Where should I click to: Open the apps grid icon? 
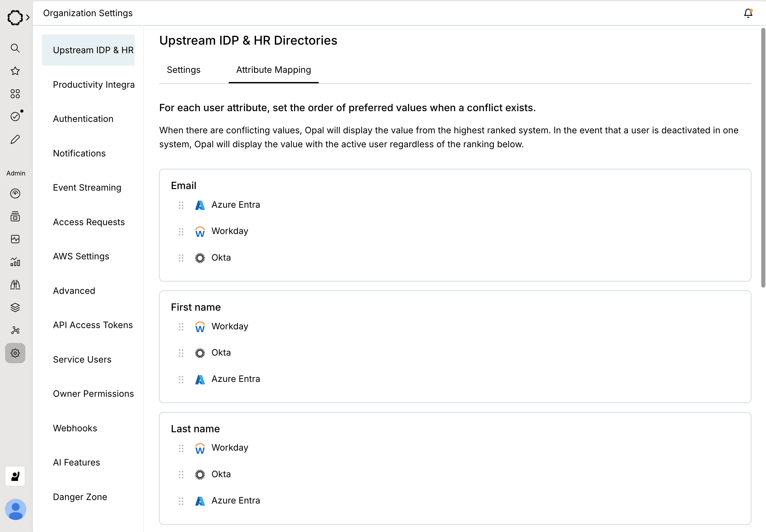(x=15, y=94)
